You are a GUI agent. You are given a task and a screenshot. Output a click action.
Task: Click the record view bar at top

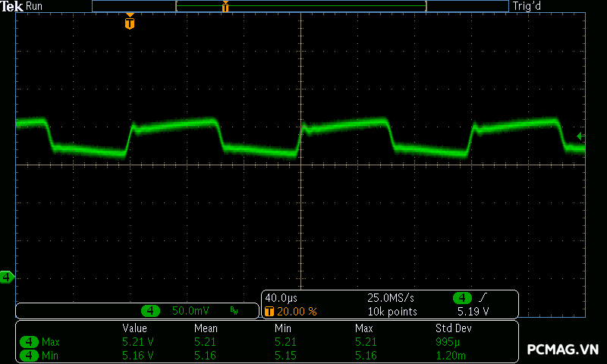(x=300, y=6)
